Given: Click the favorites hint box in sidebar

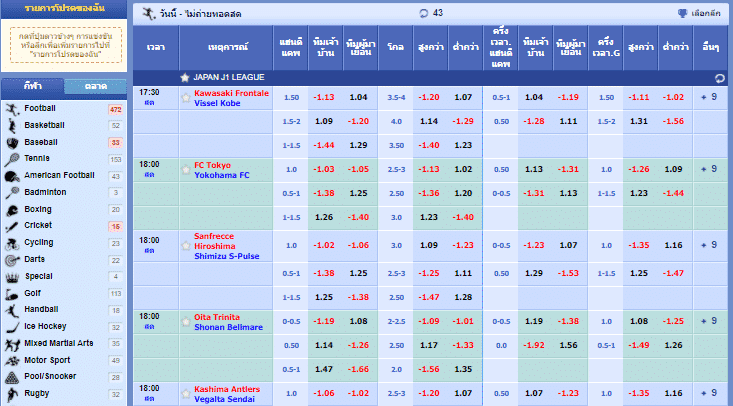Looking at the screenshot, I should point(66,45).
